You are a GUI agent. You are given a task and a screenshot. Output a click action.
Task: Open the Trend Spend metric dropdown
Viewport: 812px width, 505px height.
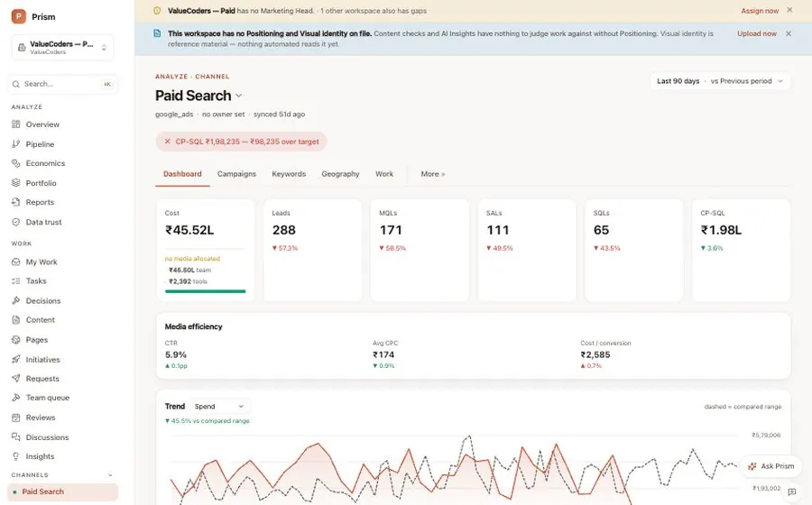219,407
